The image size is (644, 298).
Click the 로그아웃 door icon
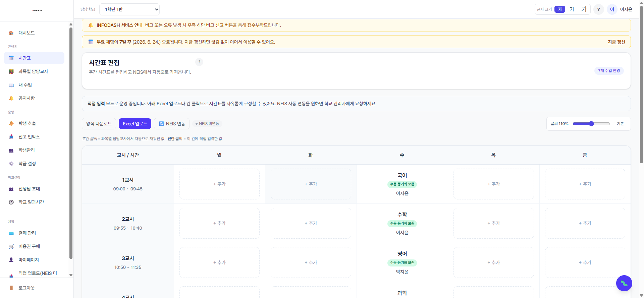coord(11,288)
